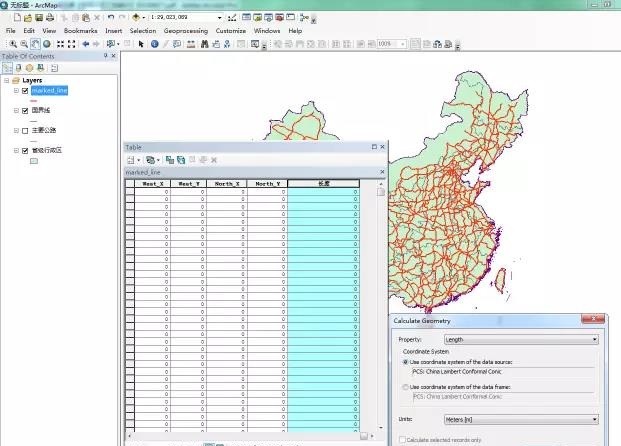
Task: Open the Geoprocessing menu
Action: pyautogui.click(x=186, y=30)
